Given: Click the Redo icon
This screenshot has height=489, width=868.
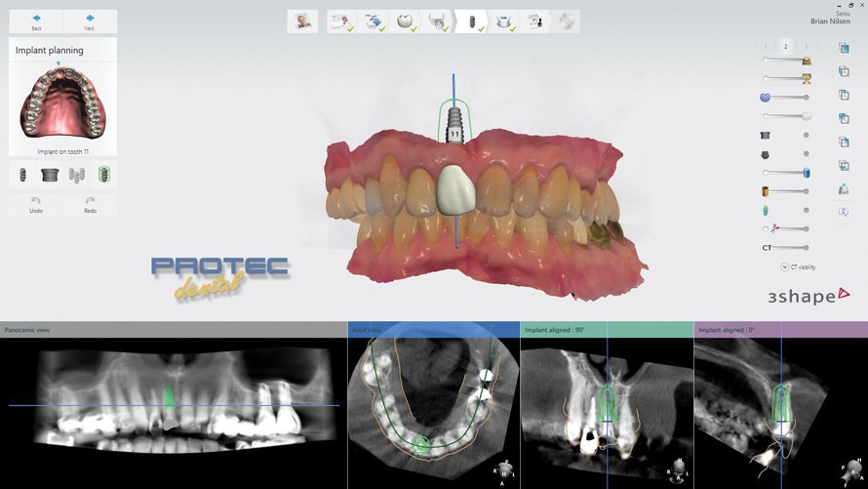Looking at the screenshot, I should 90,204.
